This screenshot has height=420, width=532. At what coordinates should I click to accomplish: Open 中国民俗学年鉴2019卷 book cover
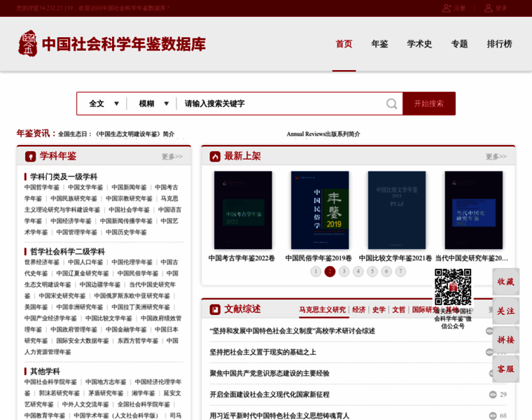click(x=320, y=210)
